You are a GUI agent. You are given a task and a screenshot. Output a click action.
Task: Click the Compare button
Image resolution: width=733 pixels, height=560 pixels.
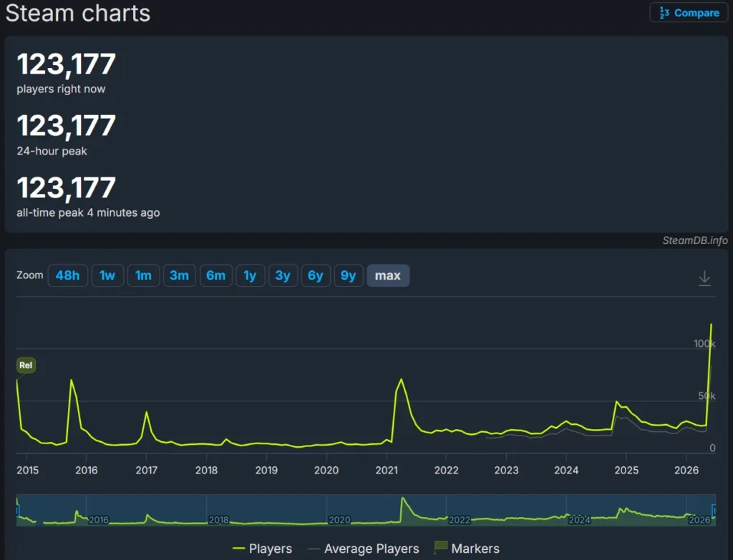(x=689, y=13)
